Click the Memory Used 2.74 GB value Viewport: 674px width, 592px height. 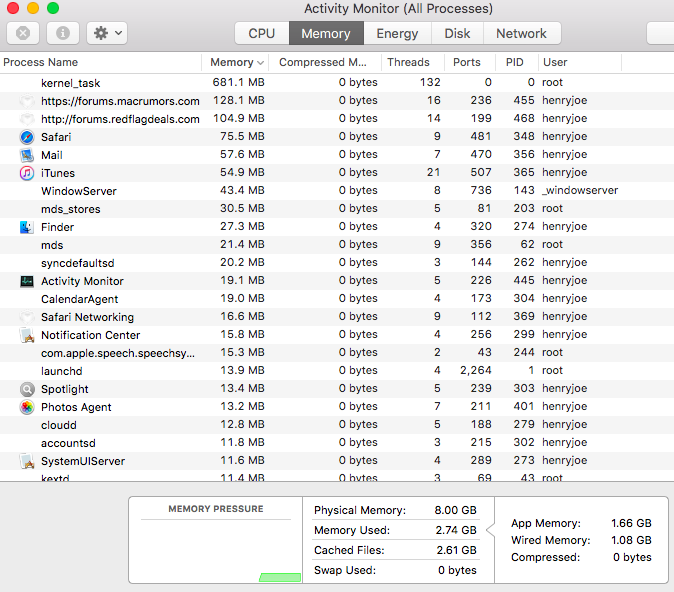pyautogui.click(x=456, y=530)
